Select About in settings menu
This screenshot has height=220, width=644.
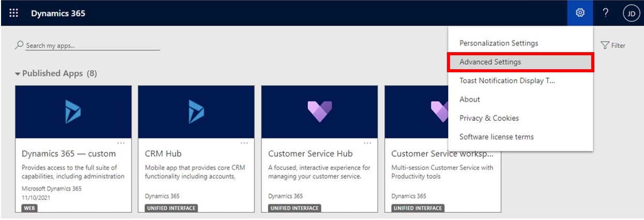click(470, 99)
